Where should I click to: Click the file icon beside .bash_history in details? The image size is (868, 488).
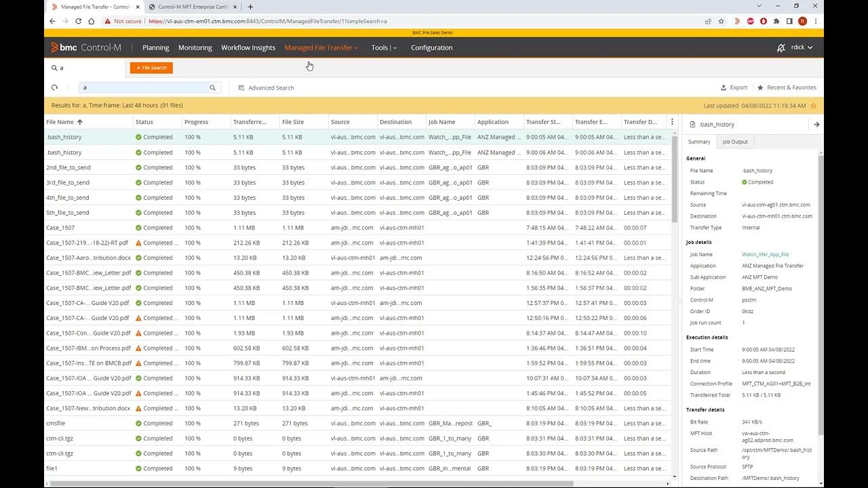pyautogui.click(x=692, y=125)
